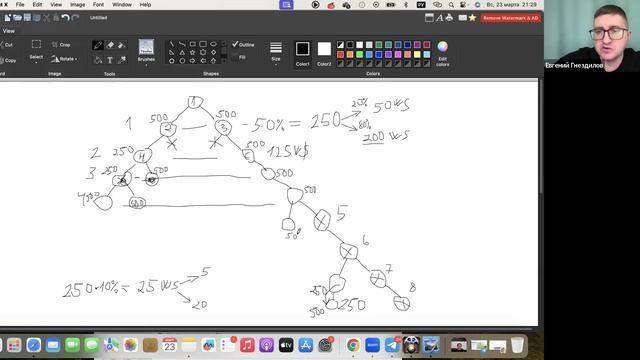The height and width of the screenshot is (360, 640).
Task: Open App Store from the Dock
Action: [x=305, y=345]
